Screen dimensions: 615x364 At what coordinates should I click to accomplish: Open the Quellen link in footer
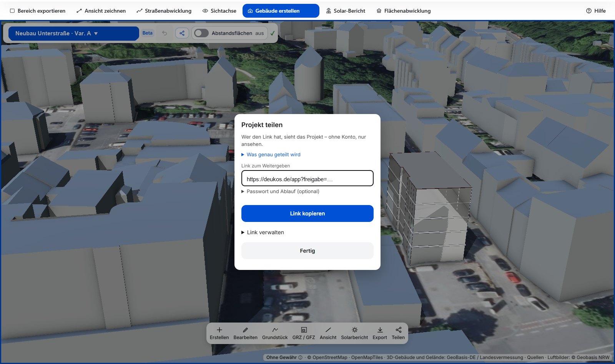click(535, 357)
